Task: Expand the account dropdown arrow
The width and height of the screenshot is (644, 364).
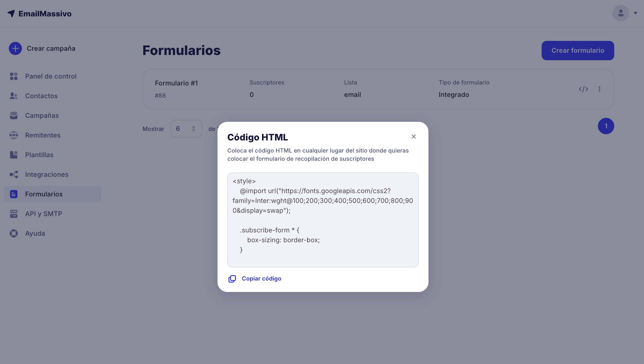Action: [x=635, y=13]
